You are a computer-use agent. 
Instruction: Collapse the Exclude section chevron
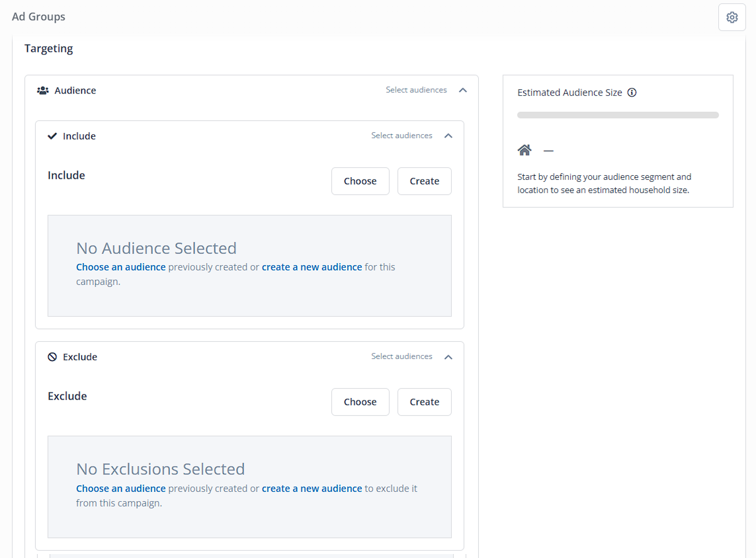pos(448,357)
